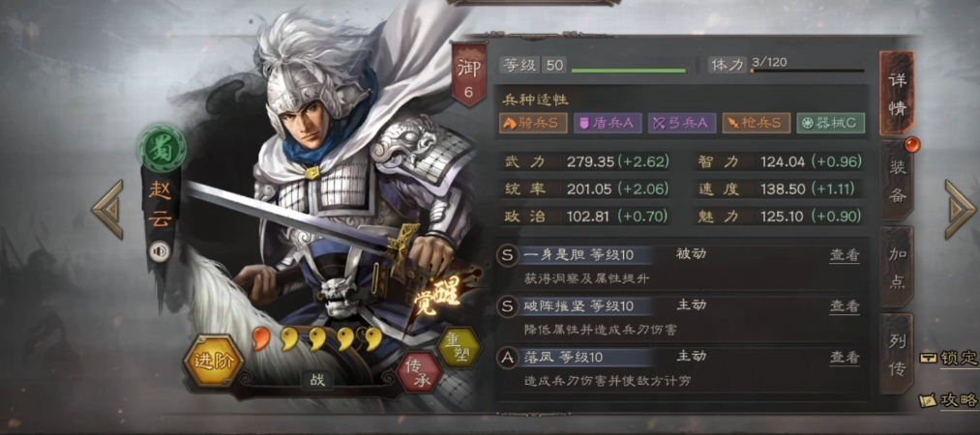Tap the red 御 6 banner

click(469, 74)
